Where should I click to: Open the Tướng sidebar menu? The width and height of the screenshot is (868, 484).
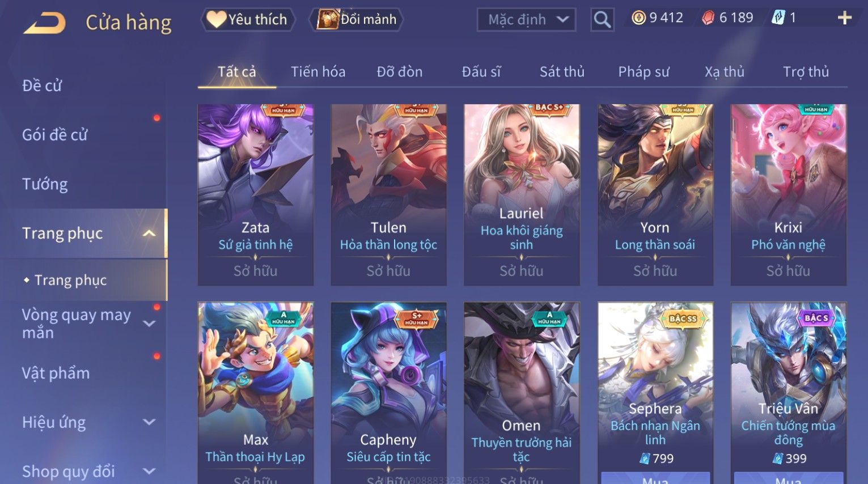[x=45, y=184]
